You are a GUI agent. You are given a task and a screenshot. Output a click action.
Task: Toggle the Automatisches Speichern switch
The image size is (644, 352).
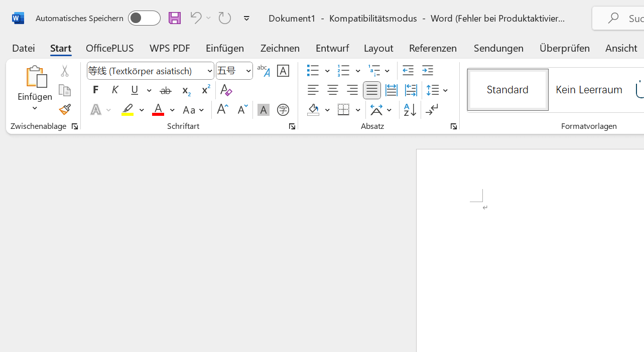(144, 18)
